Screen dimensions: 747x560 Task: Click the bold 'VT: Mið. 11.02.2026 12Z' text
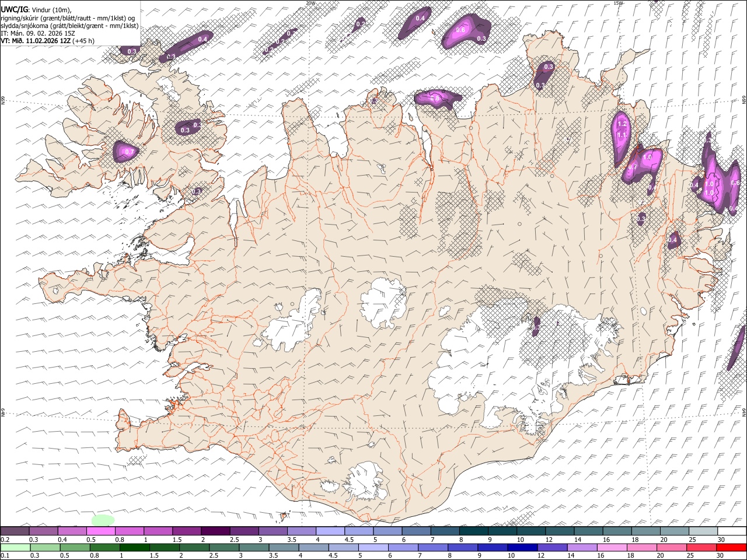coord(36,41)
